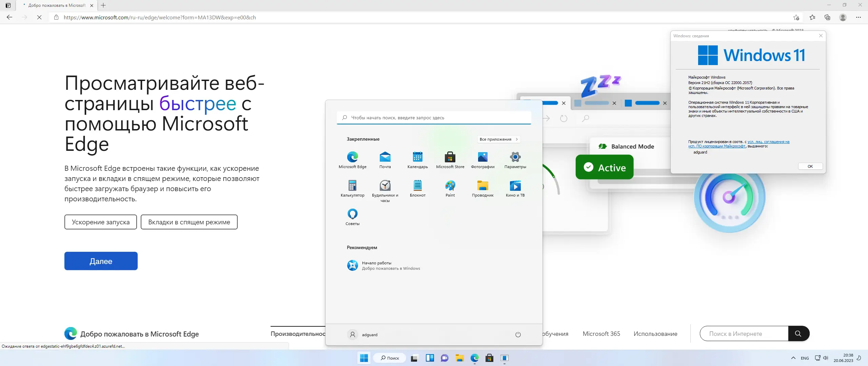Open Chat from the taskbar
Image resolution: width=868 pixels, height=366 pixels.
tap(444, 358)
